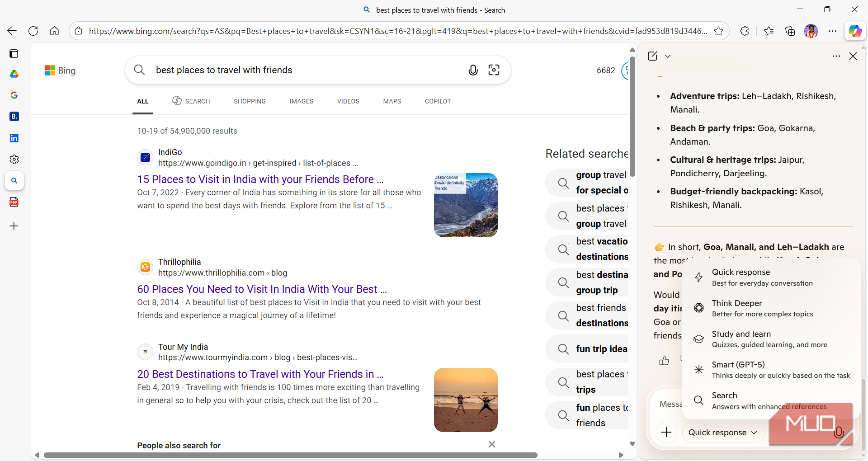Add a new site to sidebar
This screenshot has height=461, width=868.
14,226
